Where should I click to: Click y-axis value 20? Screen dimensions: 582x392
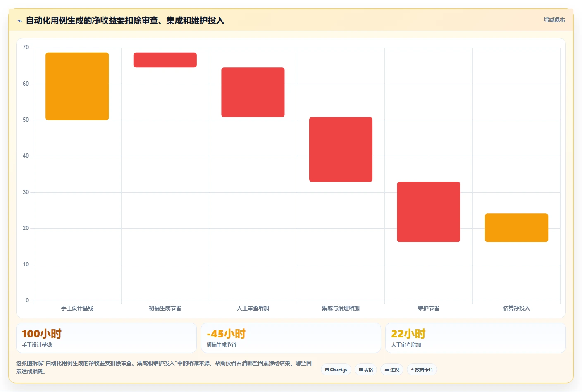(x=26, y=228)
